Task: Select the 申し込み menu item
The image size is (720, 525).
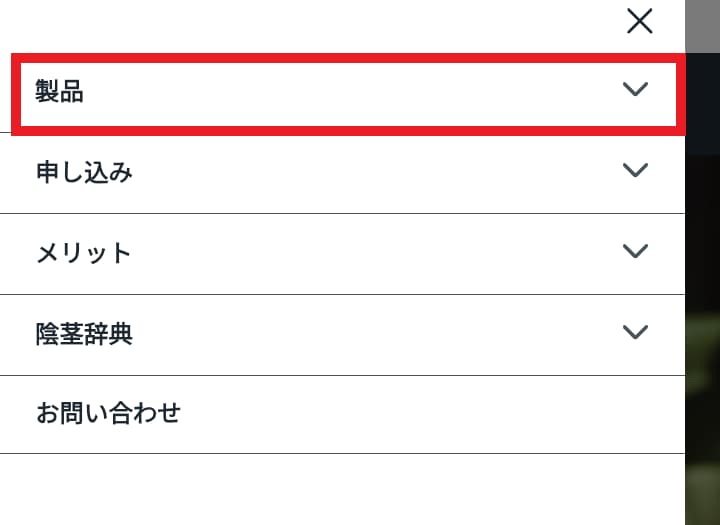Action: click(x=300, y=172)
